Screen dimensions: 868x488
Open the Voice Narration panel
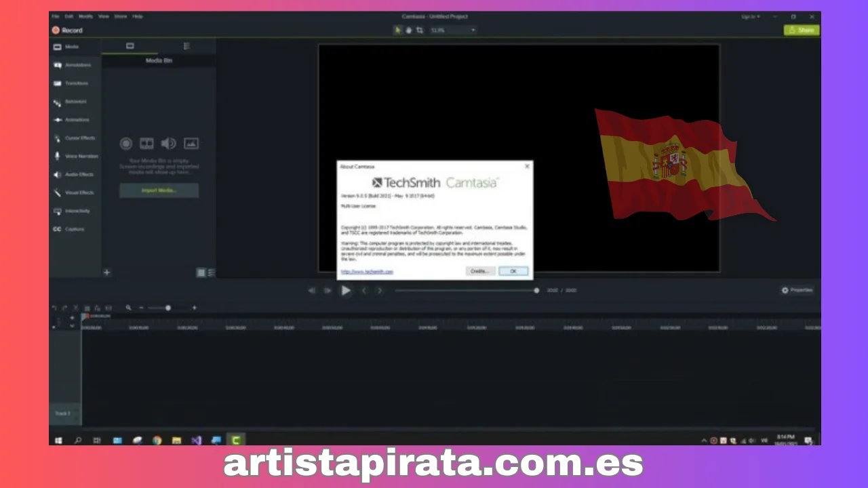75,156
